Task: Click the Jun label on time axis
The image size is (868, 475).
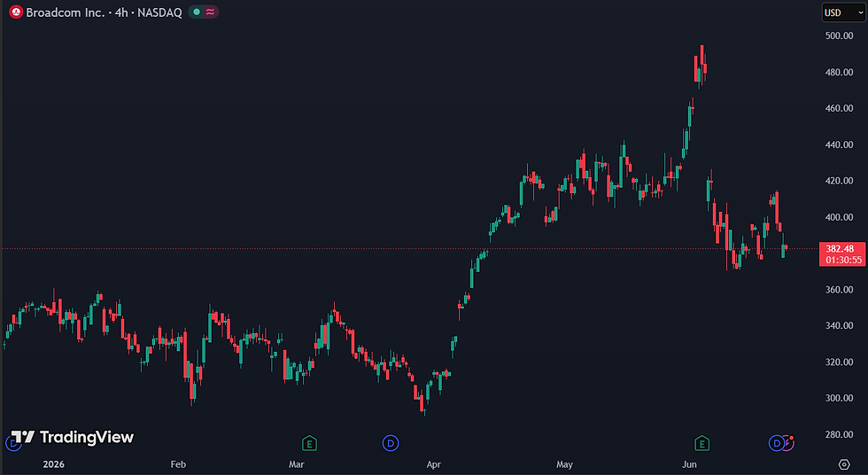Action: (689, 464)
